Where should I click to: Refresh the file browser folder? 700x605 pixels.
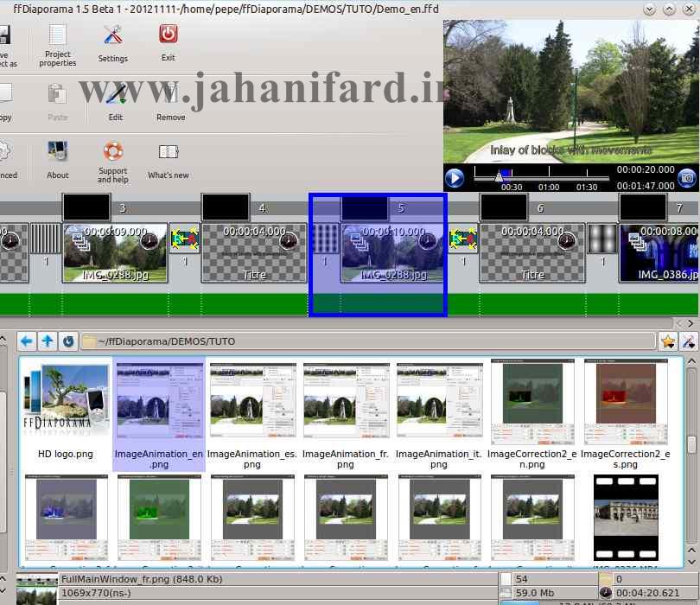click(68, 341)
